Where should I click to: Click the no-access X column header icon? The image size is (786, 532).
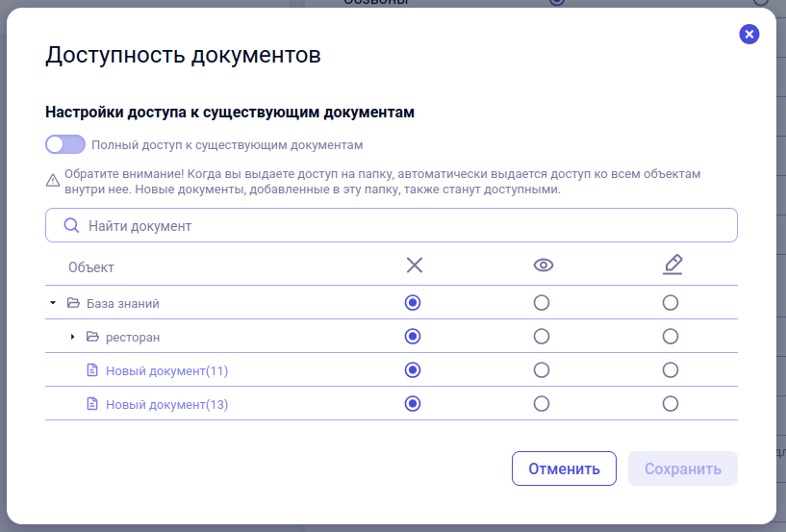[415, 265]
